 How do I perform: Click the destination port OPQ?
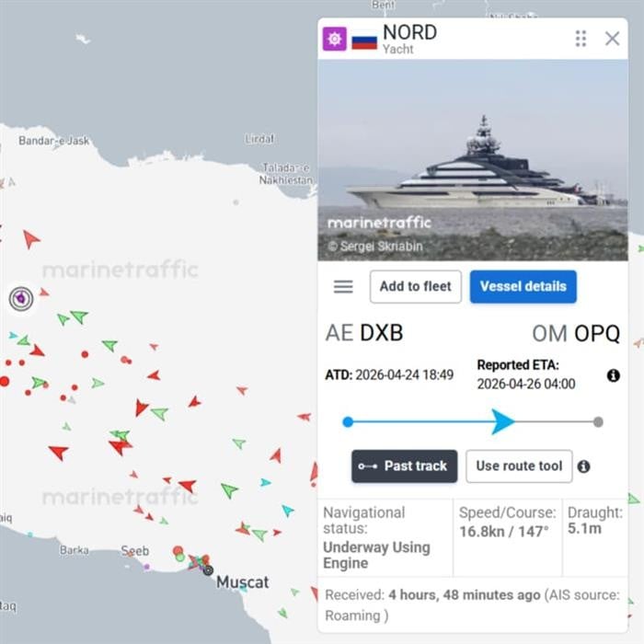coord(597,333)
